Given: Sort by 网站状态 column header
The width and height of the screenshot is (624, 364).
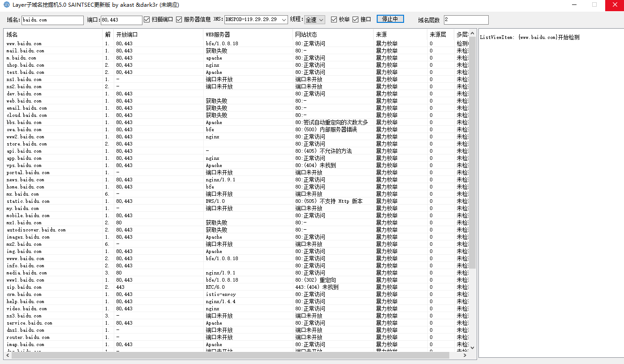Looking at the screenshot, I should point(333,34).
